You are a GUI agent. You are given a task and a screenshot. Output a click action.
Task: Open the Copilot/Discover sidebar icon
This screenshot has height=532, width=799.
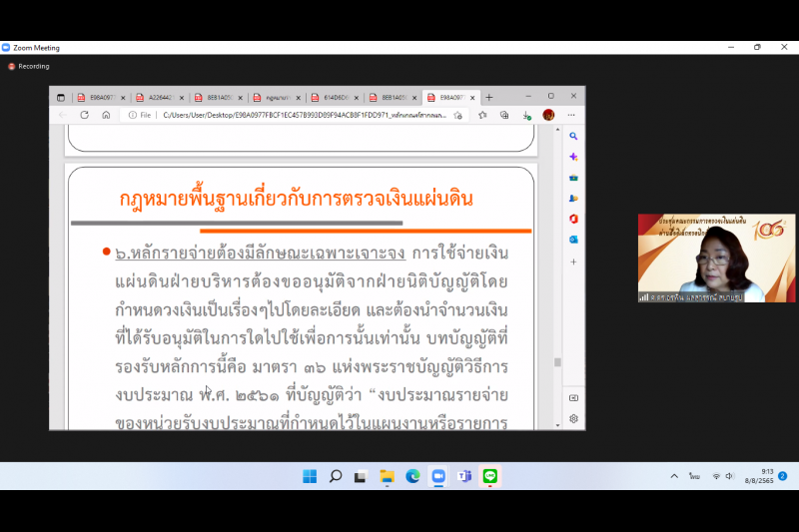coord(573,157)
